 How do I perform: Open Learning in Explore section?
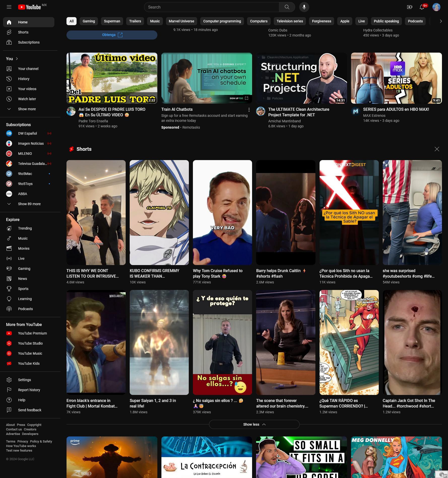[29, 299]
